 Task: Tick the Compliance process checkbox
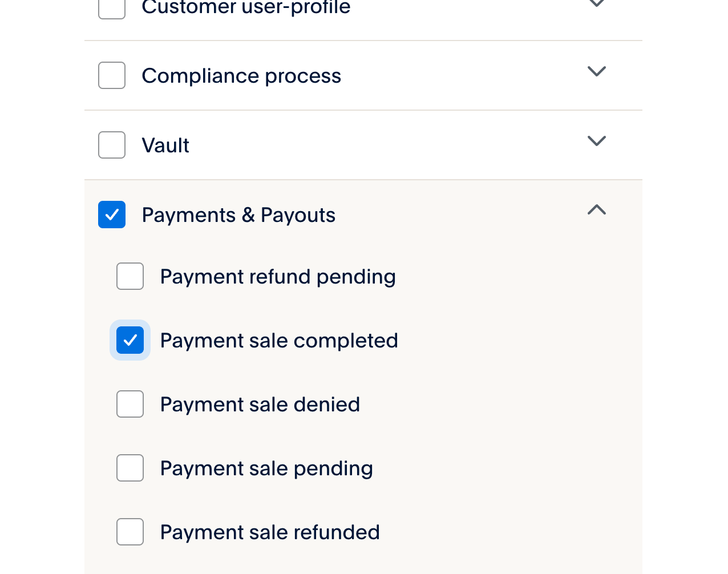112,75
